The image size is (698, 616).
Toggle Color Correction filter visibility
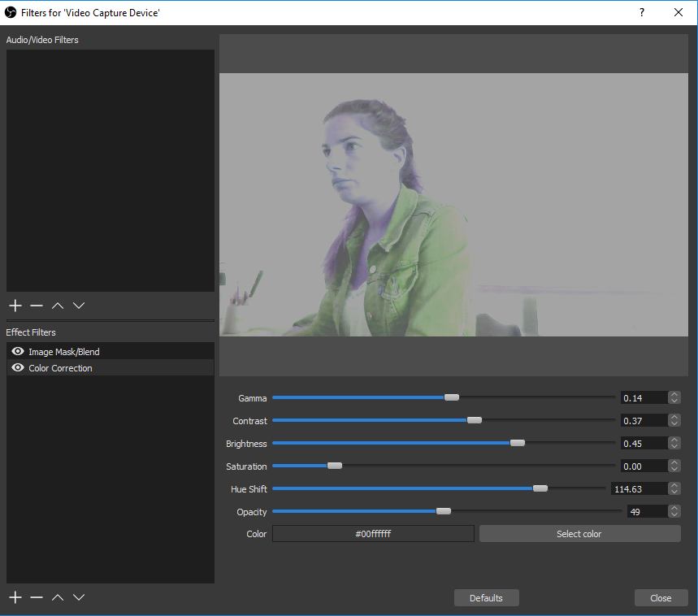18,368
